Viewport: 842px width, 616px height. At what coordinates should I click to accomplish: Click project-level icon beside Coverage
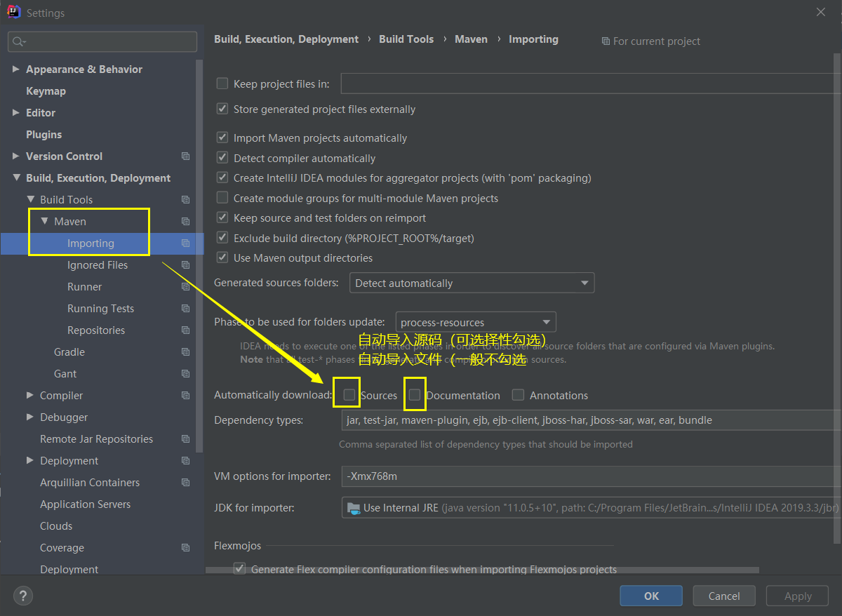click(x=185, y=548)
